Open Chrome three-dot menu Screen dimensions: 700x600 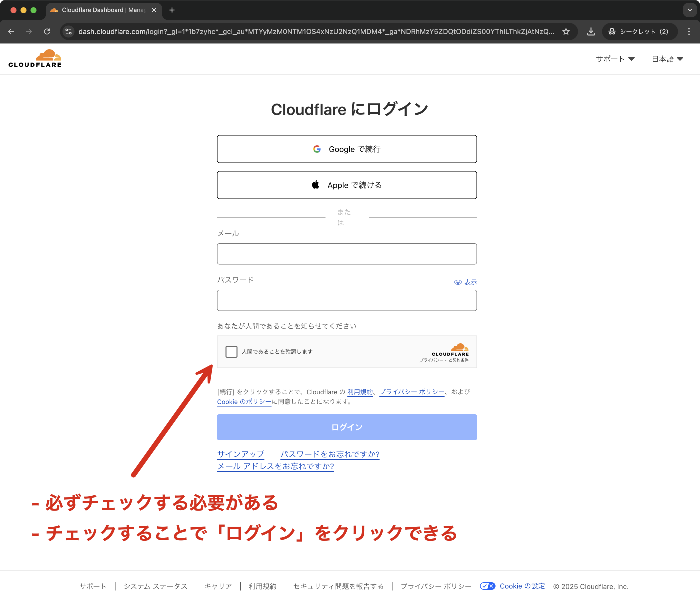coord(689,31)
